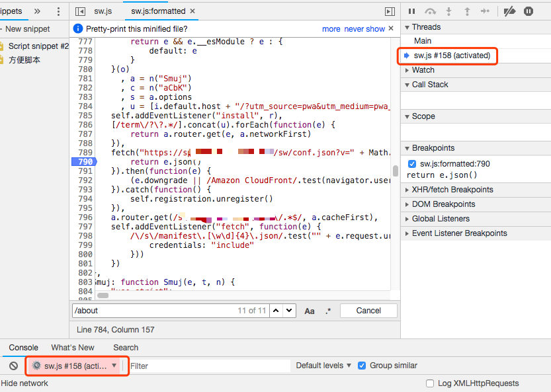This screenshot has height=392, width=551.
Task: Open the Default levels dropdown
Action: [x=321, y=365]
